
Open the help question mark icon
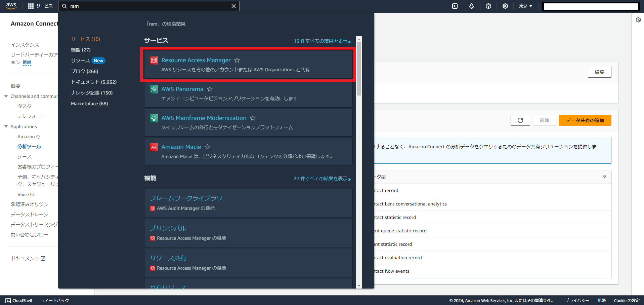tap(488, 6)
